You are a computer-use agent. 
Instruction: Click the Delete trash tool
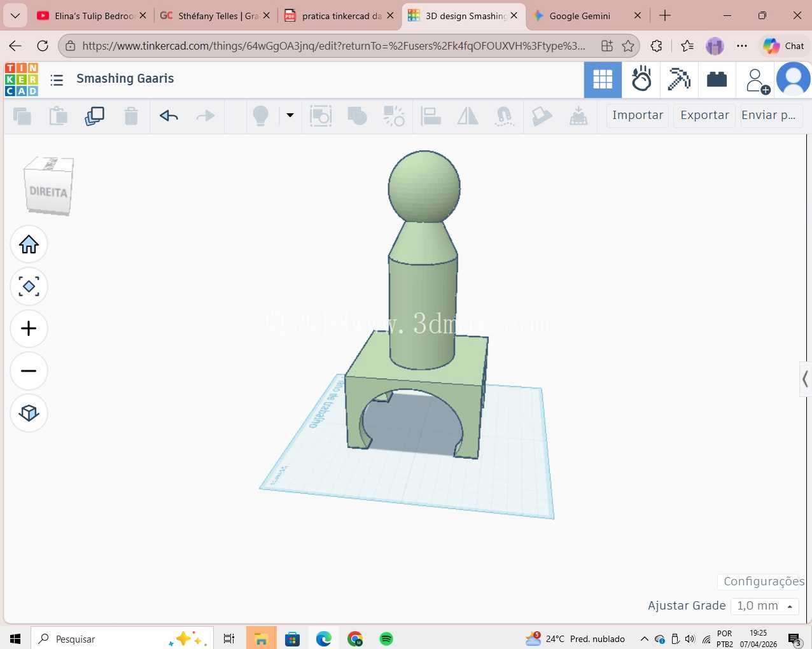pos(131,116)
